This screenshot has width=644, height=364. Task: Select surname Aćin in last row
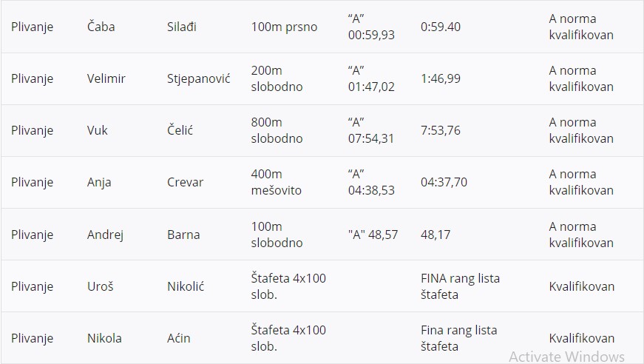(x=178, y=338)
